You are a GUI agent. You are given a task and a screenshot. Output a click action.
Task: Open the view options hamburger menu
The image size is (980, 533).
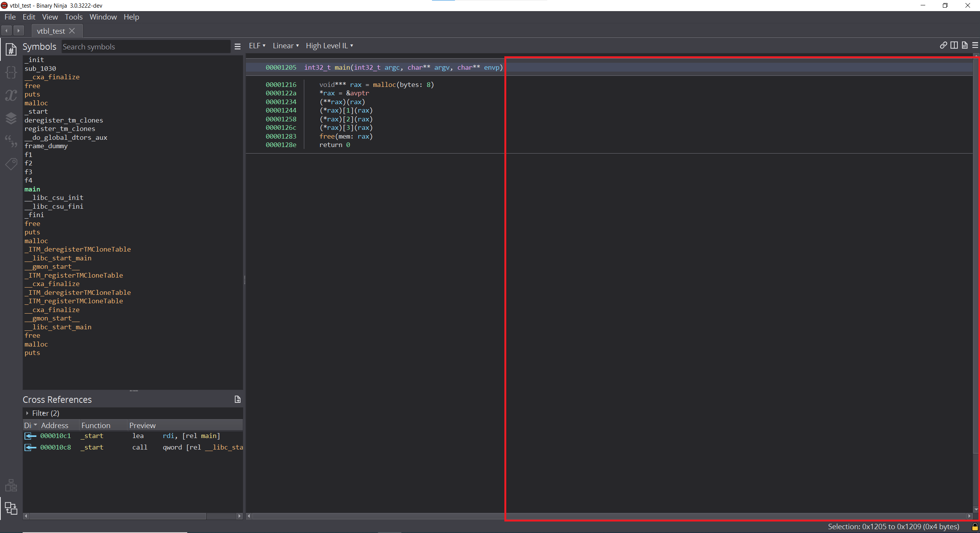point(975,45)
